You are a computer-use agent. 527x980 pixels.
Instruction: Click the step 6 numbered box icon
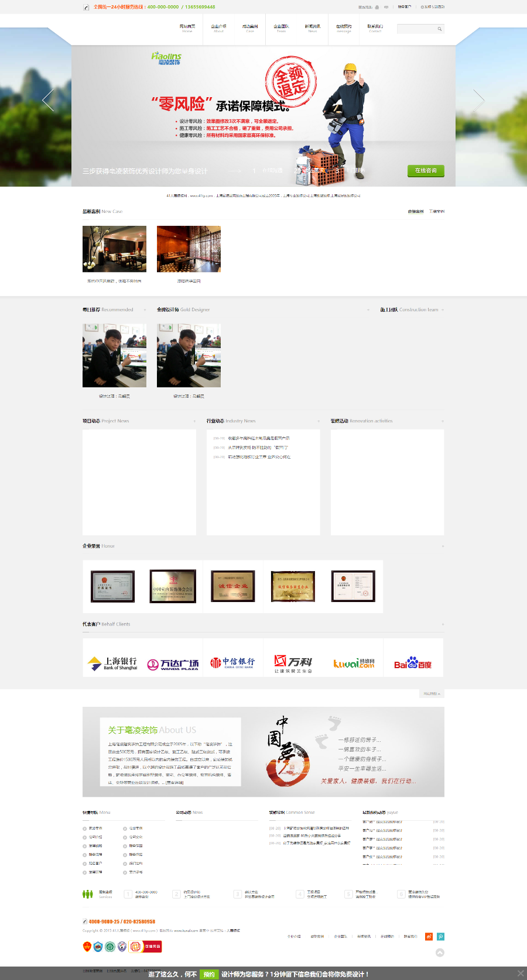click(401, 894)
